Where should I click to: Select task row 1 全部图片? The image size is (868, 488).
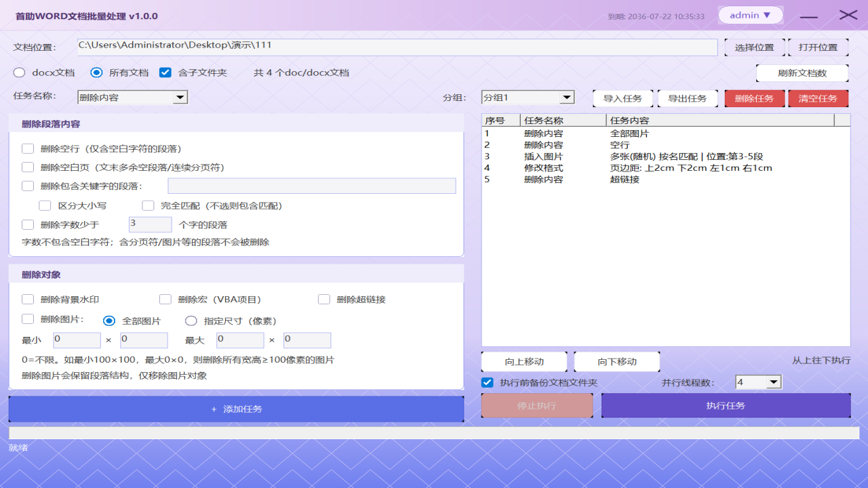666,134
